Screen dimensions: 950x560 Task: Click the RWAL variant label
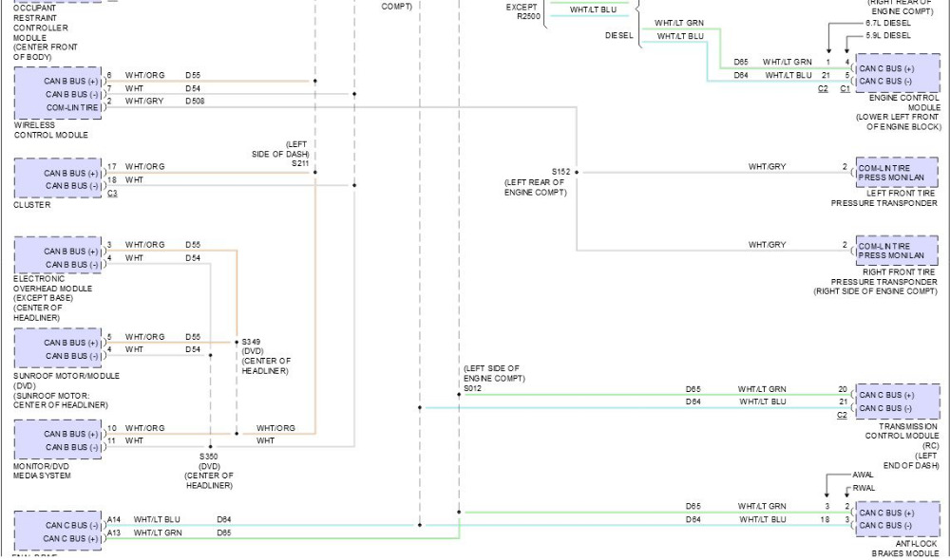[864, 488]
